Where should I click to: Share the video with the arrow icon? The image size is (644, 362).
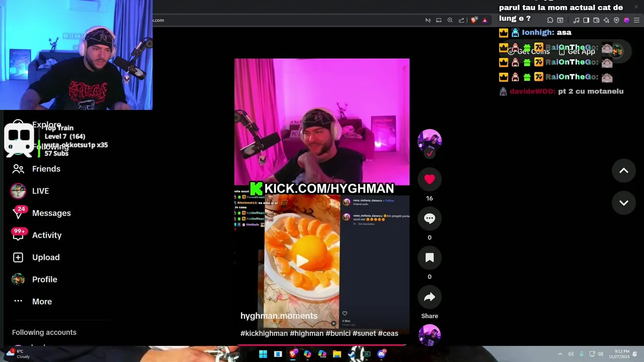[429, 297]
